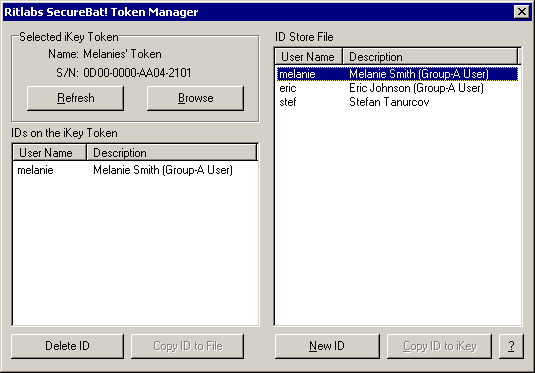
Task: Open help with the question mark button
Action: 511,346
